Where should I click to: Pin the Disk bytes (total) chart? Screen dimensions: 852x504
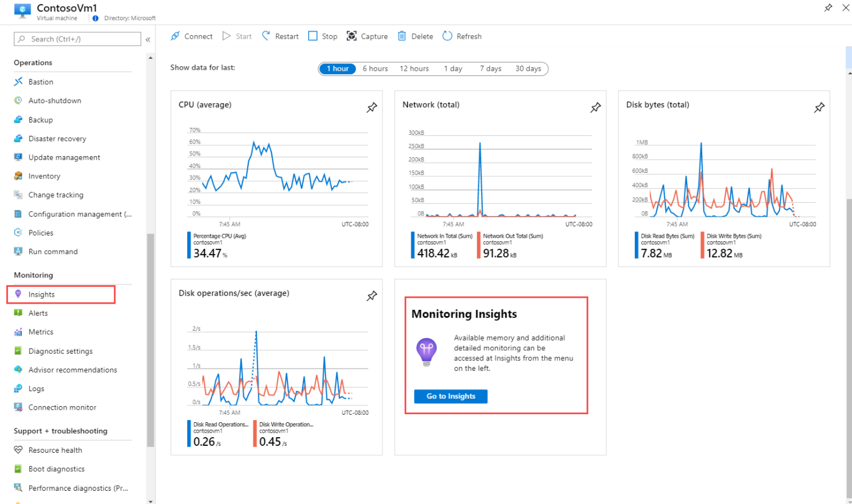(819, 108)
